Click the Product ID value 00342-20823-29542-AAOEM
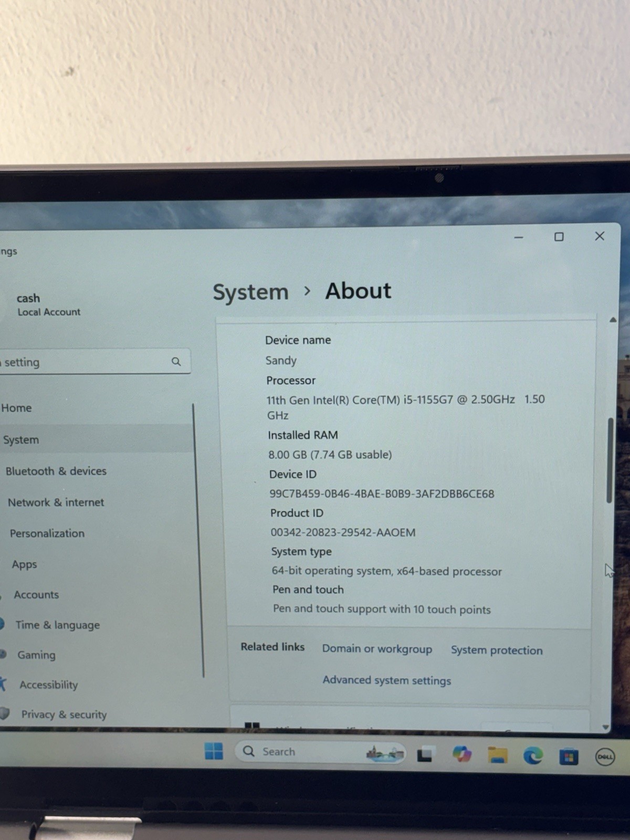630x840 pixels. (343, 532)
